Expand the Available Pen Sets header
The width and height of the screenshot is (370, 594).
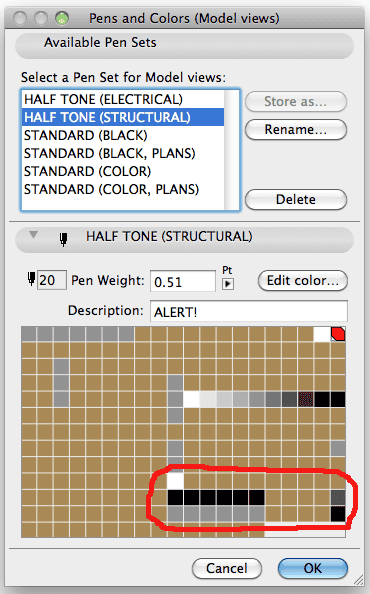[184, 45]
